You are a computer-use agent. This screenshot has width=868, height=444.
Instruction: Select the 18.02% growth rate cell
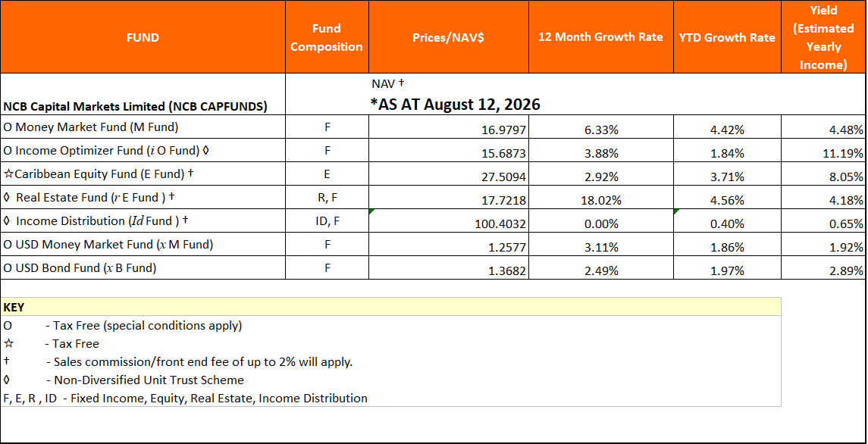pyautogui.click(x=601, y=197)
